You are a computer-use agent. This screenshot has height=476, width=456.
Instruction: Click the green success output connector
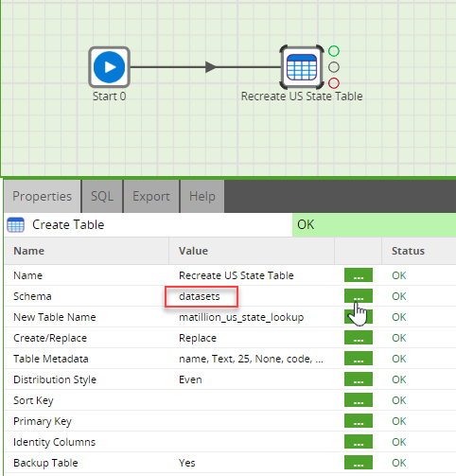point(334,51)
